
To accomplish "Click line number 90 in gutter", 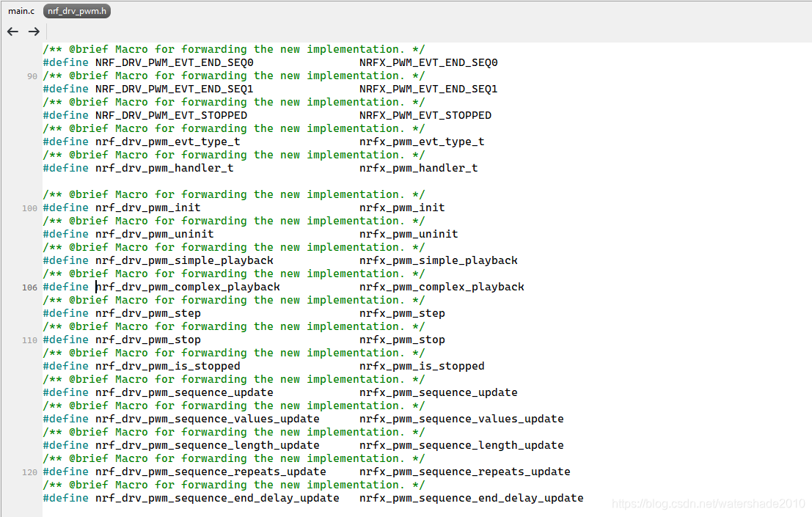I will coord(32,76).
